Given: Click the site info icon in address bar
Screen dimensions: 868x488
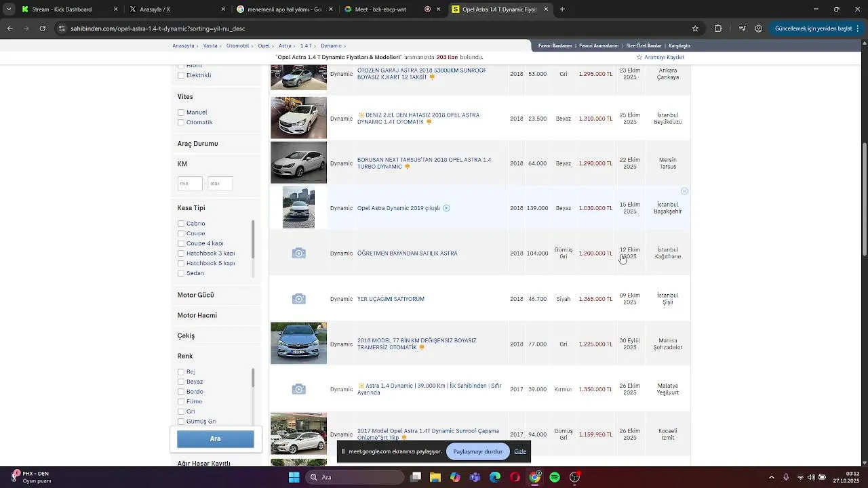Looking at the screenshot, I should pyautogui.click(x=62, y=28).
